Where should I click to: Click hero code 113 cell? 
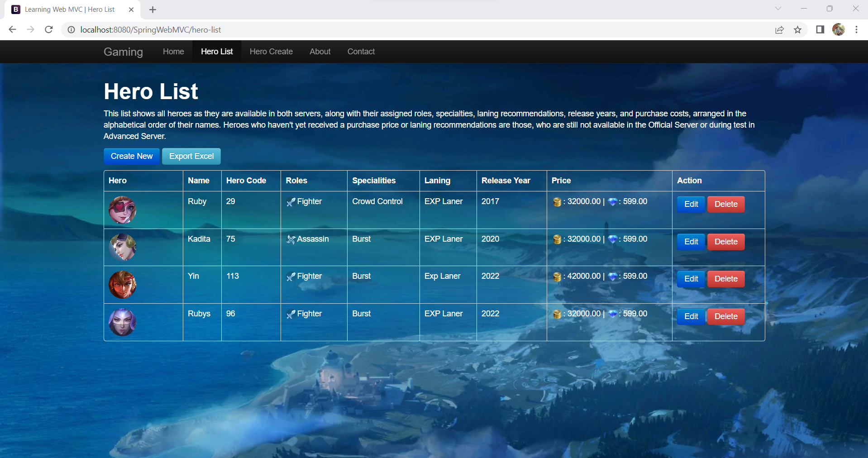[x=251, y=285]
